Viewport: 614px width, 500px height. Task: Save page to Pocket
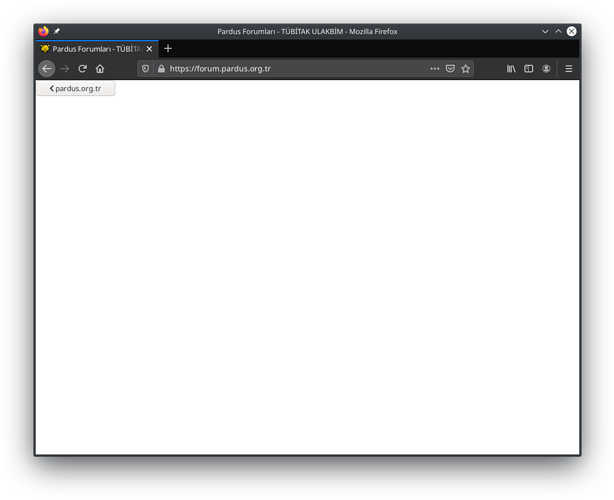(x=450, y=69)
